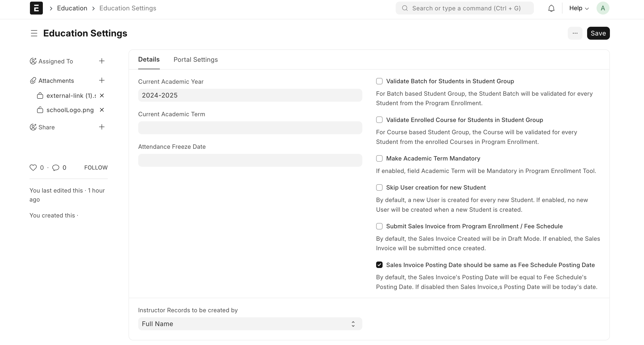Go to Education in the breadcrumb
The width and height of the screenshot is (644, 345).
pyautogui.click(x=72, y=8)
